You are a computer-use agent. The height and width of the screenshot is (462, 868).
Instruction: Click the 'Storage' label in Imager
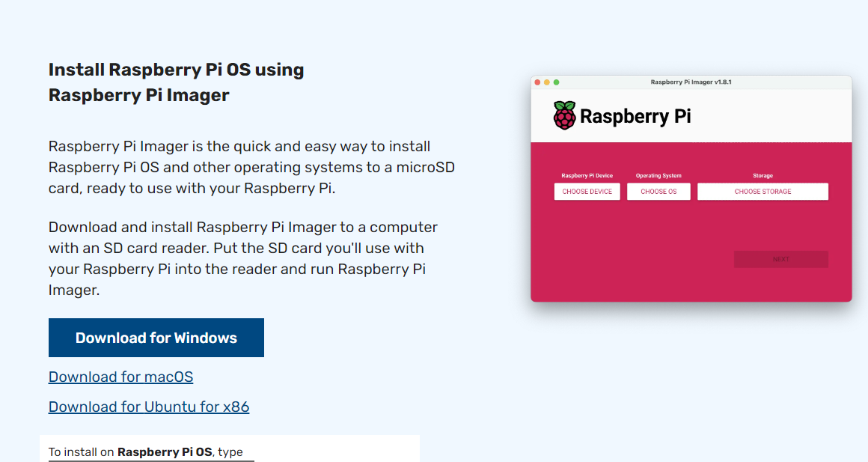pyautogui.click(x=762, y=176)
